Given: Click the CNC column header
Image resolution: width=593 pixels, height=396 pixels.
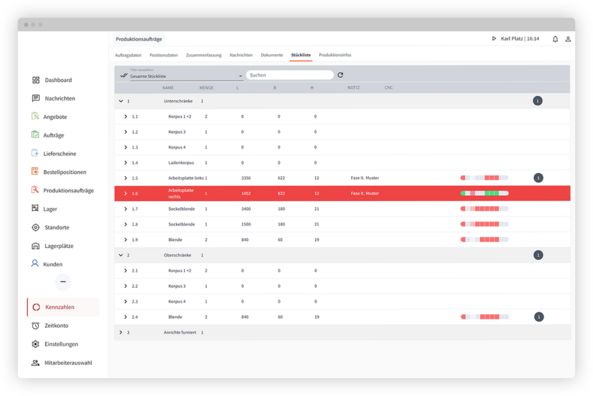Looking at the screenshot, I should point(389,88).
